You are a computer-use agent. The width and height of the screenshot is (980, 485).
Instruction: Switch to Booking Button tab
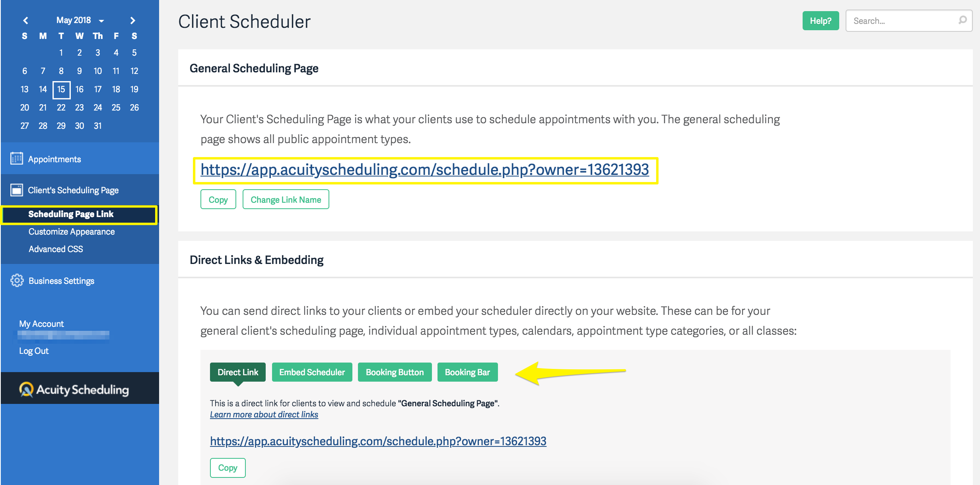395,372
